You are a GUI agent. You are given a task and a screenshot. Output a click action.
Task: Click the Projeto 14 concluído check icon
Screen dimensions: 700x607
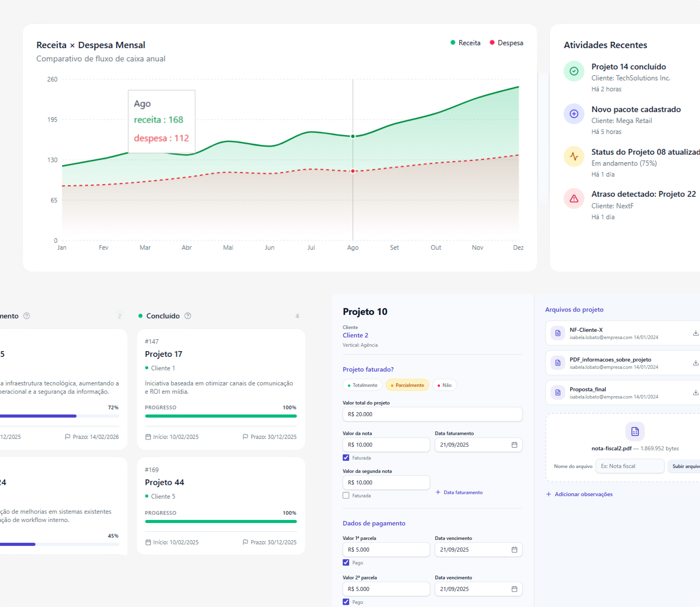coord(574,71)
